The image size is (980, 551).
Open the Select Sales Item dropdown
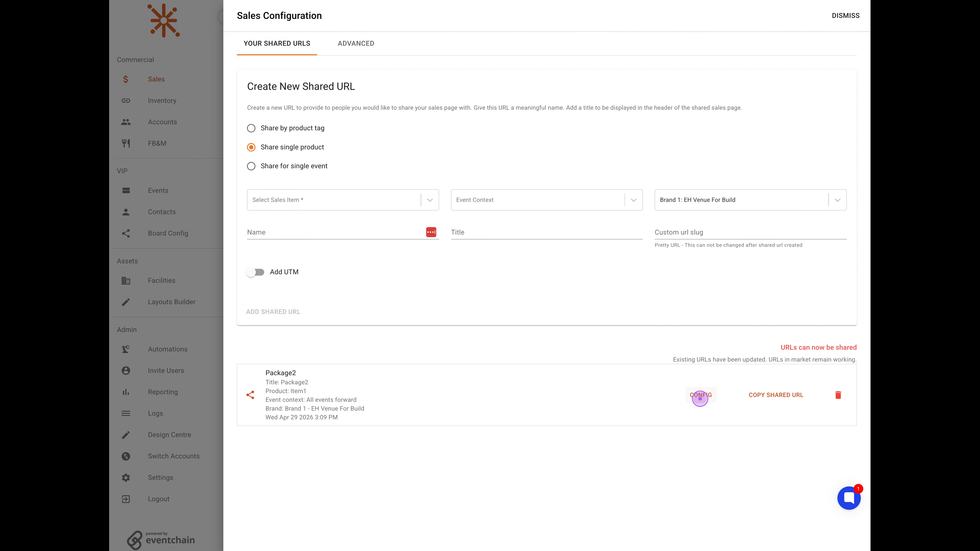point(343,200)
